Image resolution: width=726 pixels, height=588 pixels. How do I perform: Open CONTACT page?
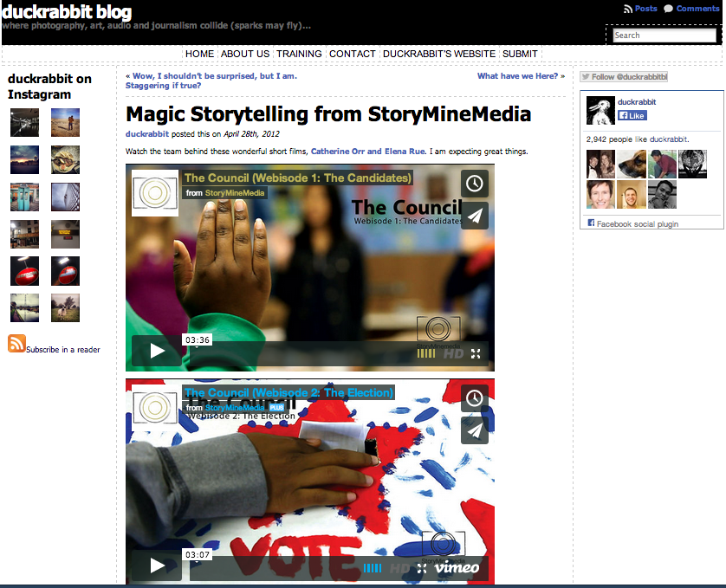click(353, 54)
